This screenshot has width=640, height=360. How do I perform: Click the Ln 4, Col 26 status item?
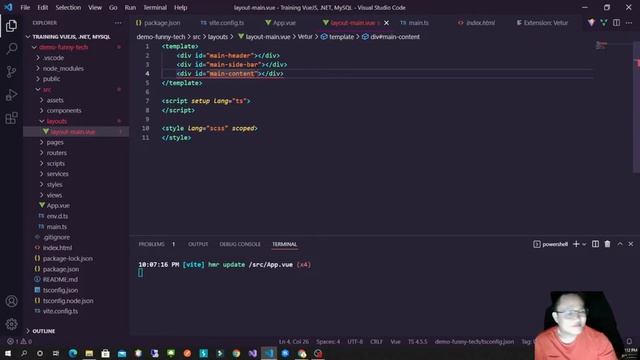click(294, 342)
